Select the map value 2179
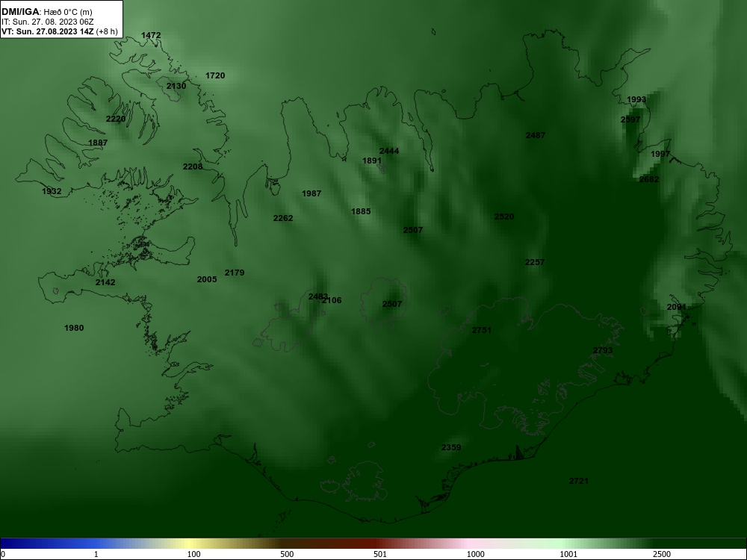Screen dimensions: 747x560 click(235, 273)
